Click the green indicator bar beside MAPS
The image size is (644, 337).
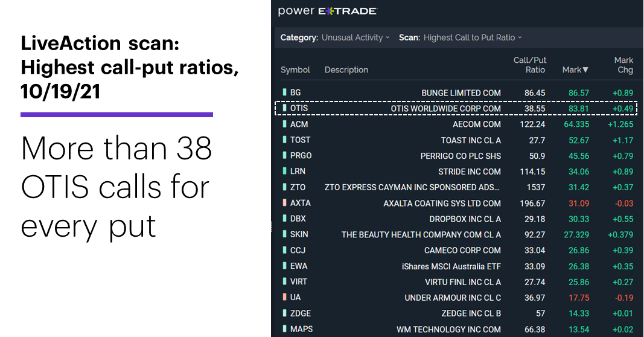[x=284, y=329]
